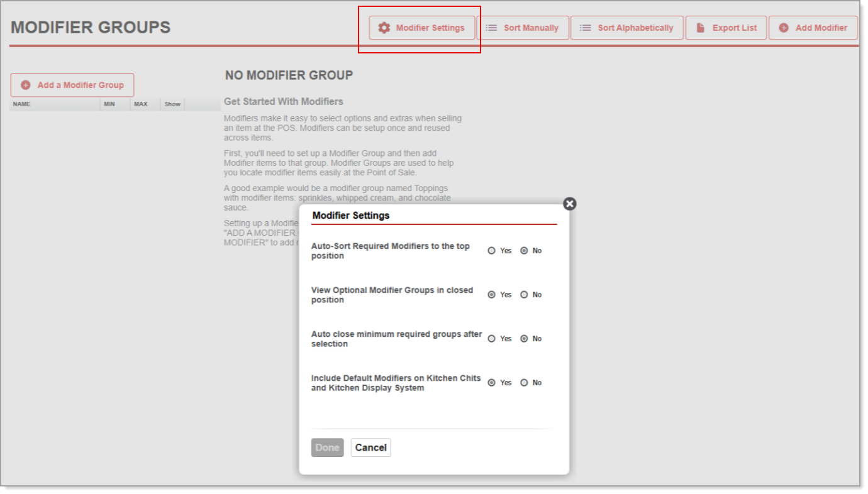The image size is (868, 494).
Task: Click the Modifier Settings toolbar button
Action: pos(421,28)
